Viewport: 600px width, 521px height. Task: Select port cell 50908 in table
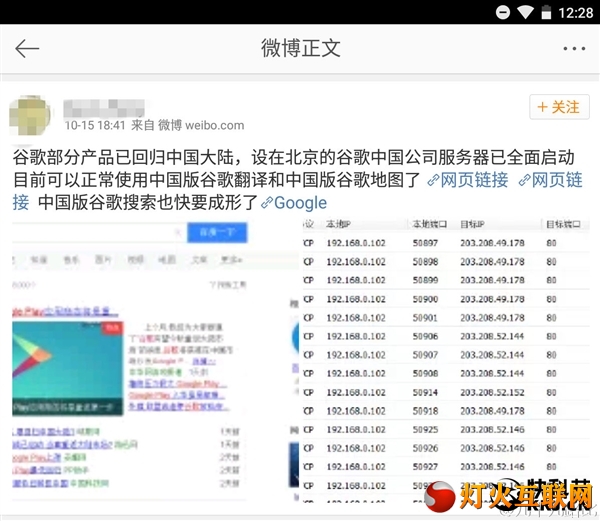[425, 373]
